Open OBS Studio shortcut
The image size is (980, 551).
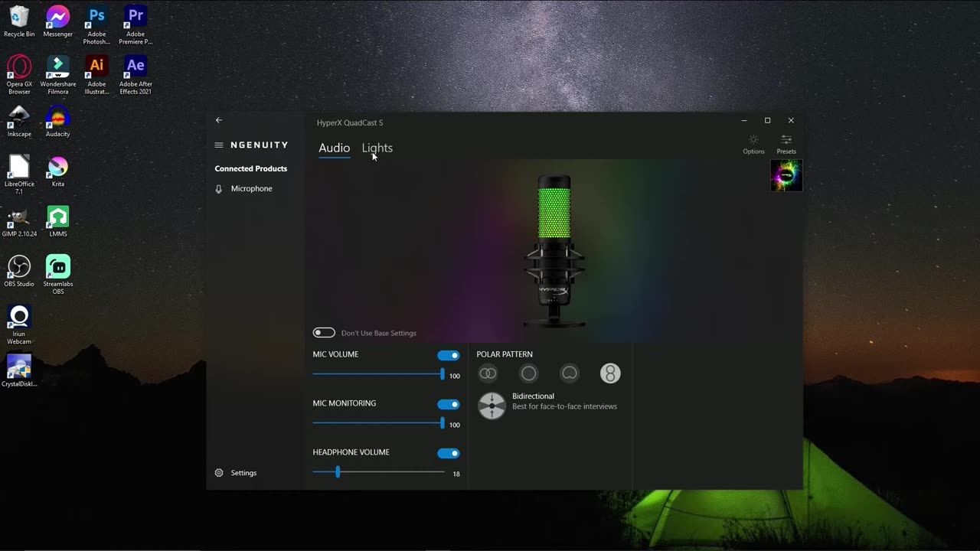[19, 272]
